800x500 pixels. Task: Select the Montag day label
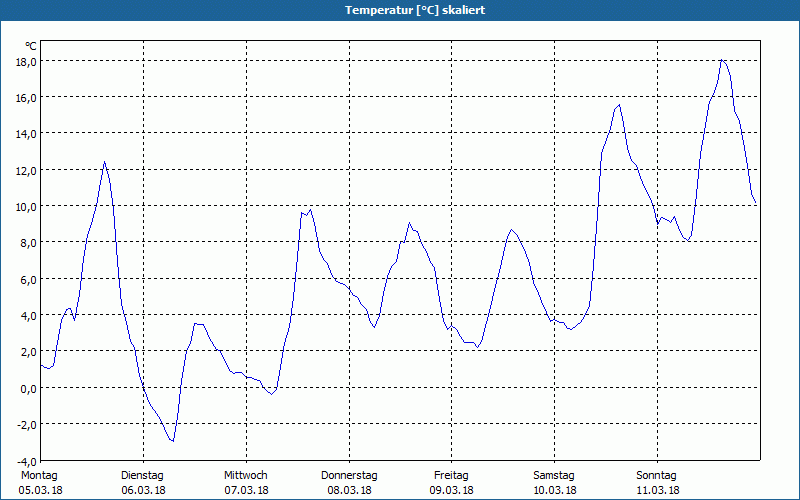pyautogui.click(x=39, y=476)
